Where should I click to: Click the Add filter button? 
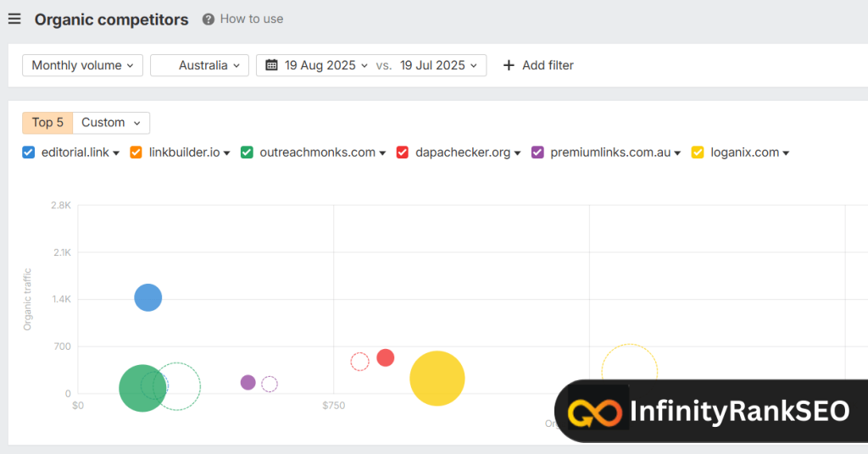(x=538, y=65)
